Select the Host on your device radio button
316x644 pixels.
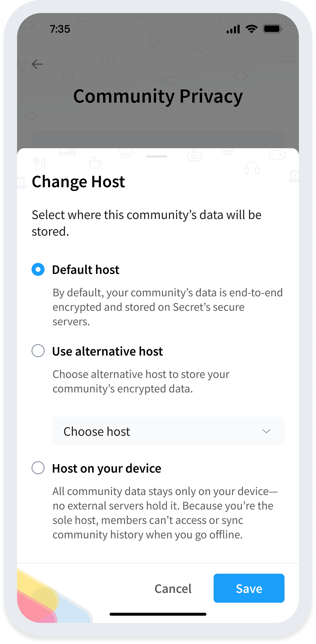click(x=38, y=468)
